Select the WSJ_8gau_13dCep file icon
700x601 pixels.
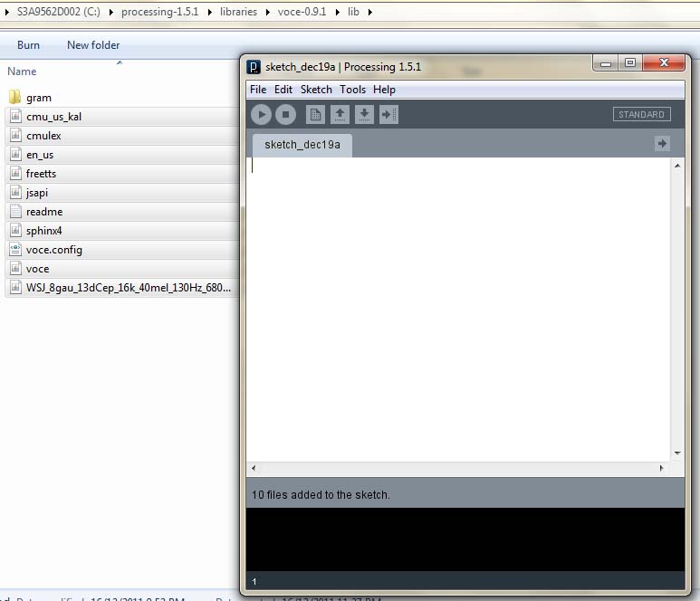[x=15, y=287]
